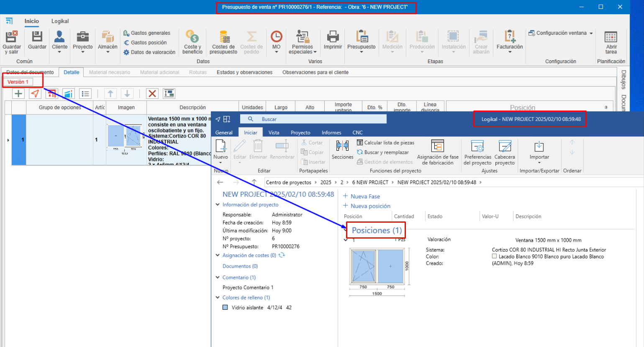Click the MO clock icon
Screen dimensions: 644x347
pos(276,37)
